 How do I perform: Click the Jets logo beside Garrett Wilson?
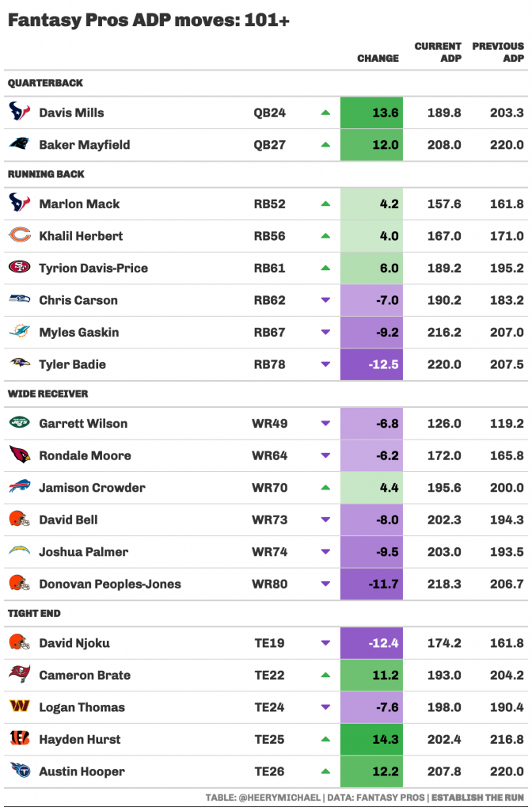tap(20, 423)
